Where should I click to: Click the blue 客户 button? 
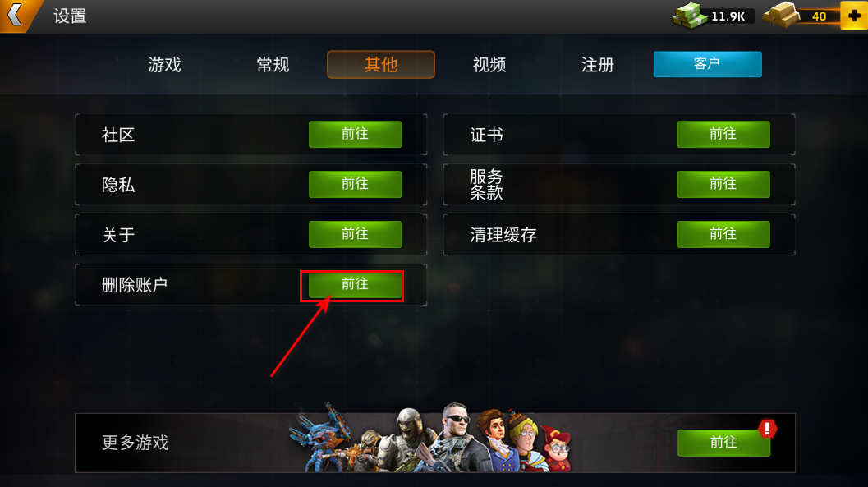(x=708, y=64)
